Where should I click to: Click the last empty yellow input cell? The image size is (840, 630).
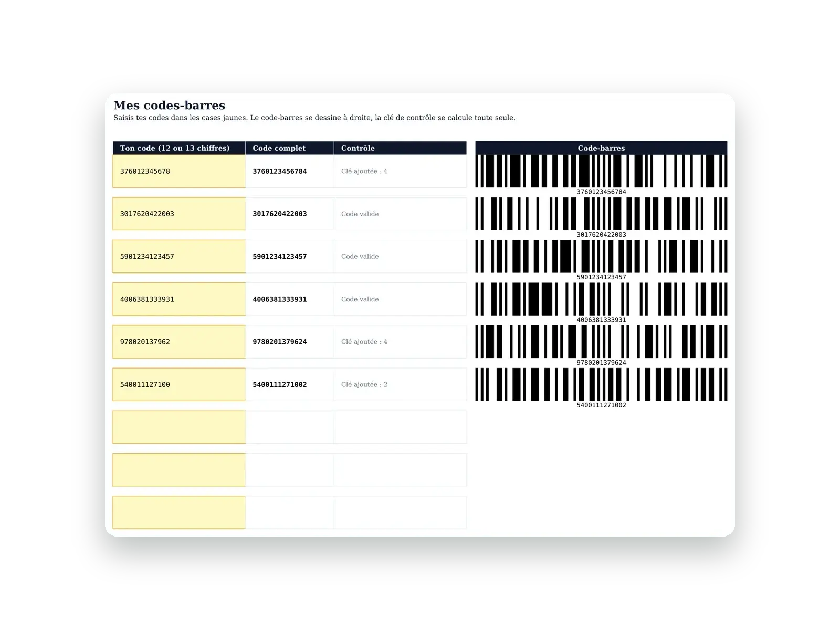pos(179,512)
